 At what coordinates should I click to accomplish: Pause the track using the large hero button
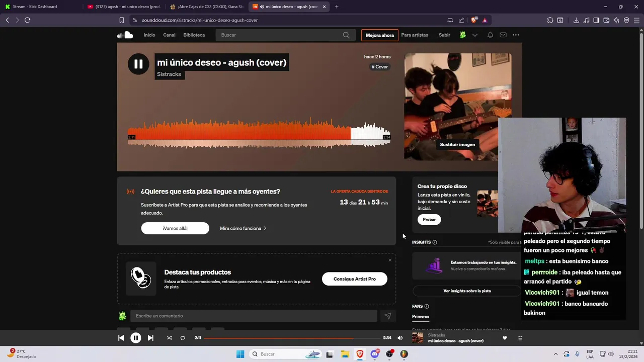[x=138, y=64]
